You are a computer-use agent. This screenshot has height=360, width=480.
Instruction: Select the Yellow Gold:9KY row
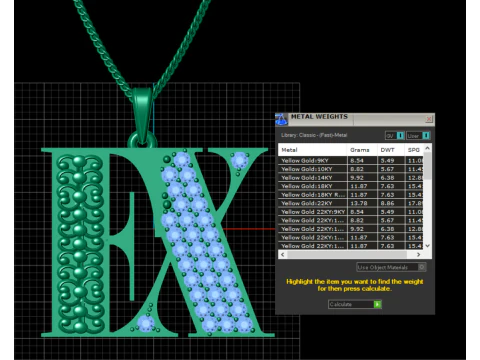(x=351, y=160)
